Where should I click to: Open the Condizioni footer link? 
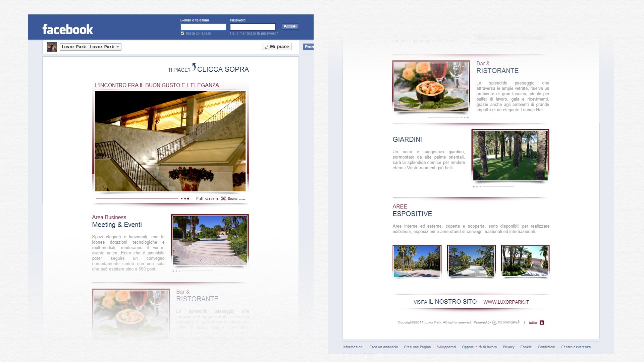(x=546, y=347)
